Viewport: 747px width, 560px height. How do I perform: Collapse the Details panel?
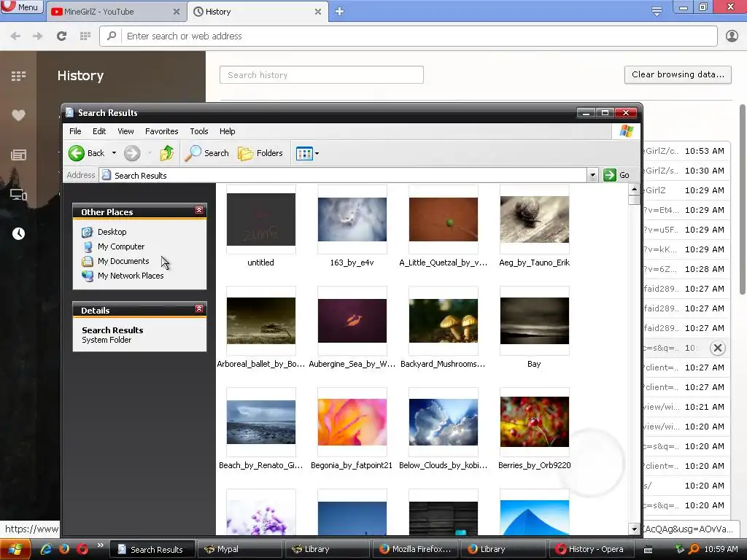tap(199, 309)
